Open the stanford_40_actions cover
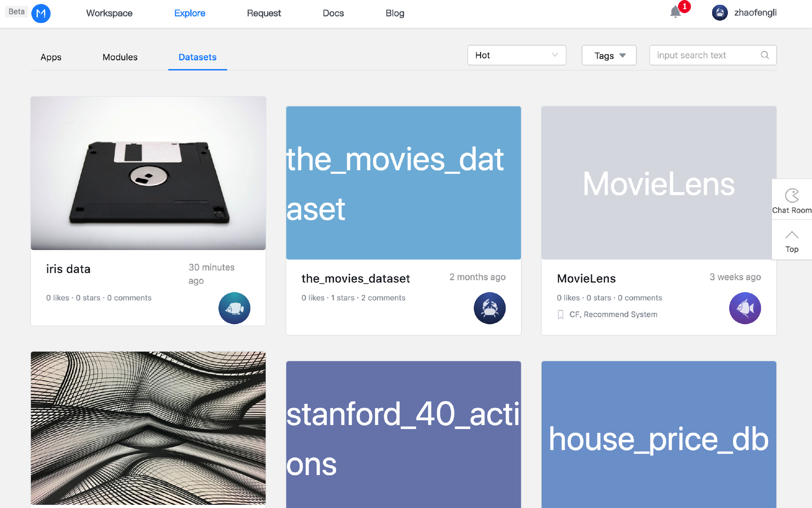The width and height of the screenshot is (812, 508). tap(404, 435)
